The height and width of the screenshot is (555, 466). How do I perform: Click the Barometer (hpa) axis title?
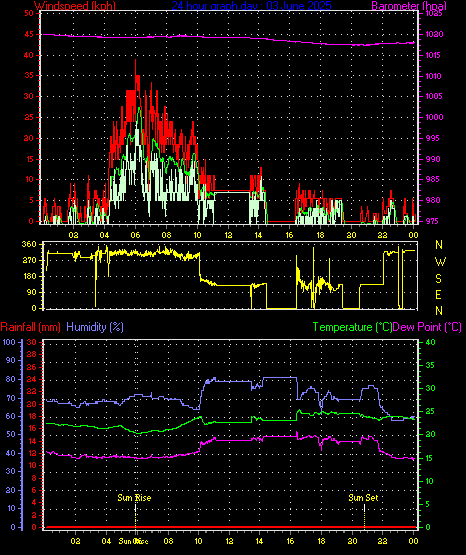click(409, 5)
